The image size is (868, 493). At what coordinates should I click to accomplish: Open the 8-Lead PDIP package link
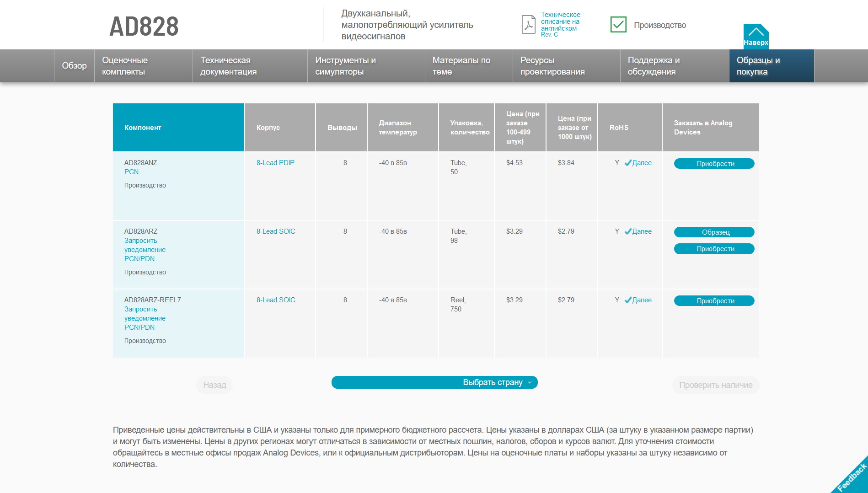click(x=275, y=163)
